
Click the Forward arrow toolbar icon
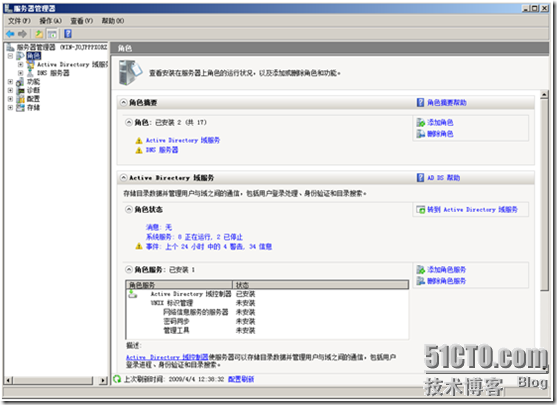[22, 34]
